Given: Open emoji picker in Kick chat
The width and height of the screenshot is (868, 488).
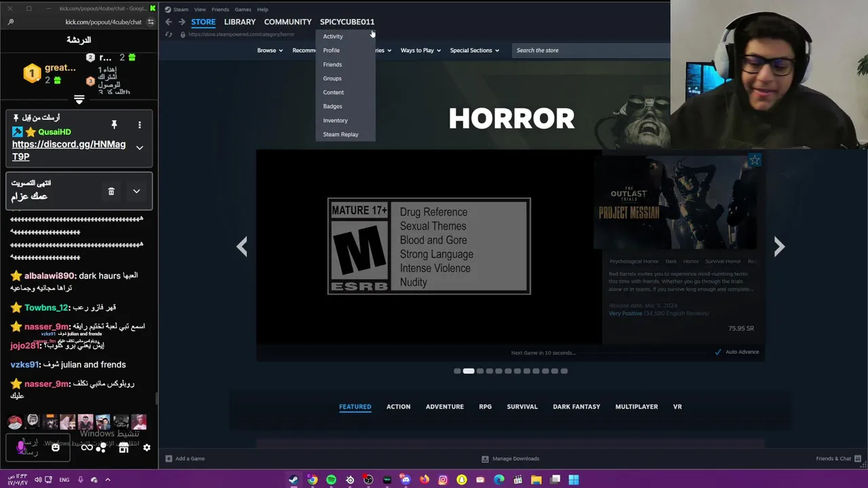Looking at the screenshot, I should [56, 447].
